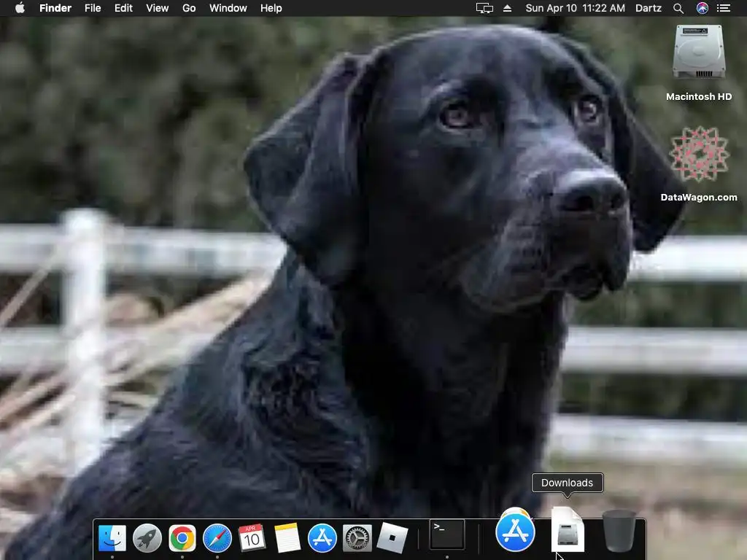Open Applications stack next to Downloads
This screenshot has height=560, width=747.
(515, 531)
